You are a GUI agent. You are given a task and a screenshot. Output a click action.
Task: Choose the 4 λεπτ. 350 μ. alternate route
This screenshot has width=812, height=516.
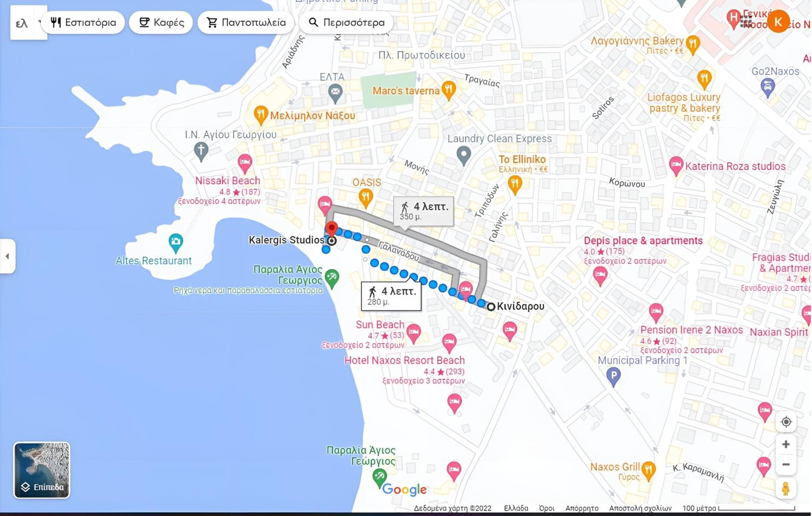[424, 211]
